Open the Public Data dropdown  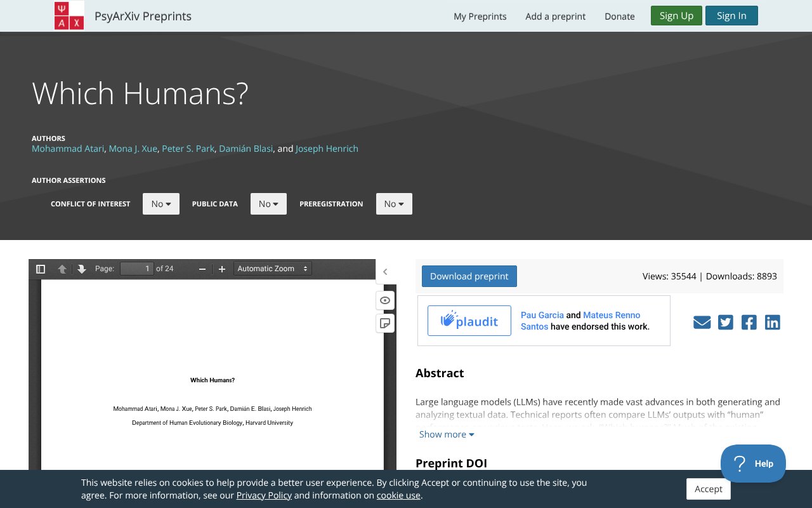click(268, 204)
